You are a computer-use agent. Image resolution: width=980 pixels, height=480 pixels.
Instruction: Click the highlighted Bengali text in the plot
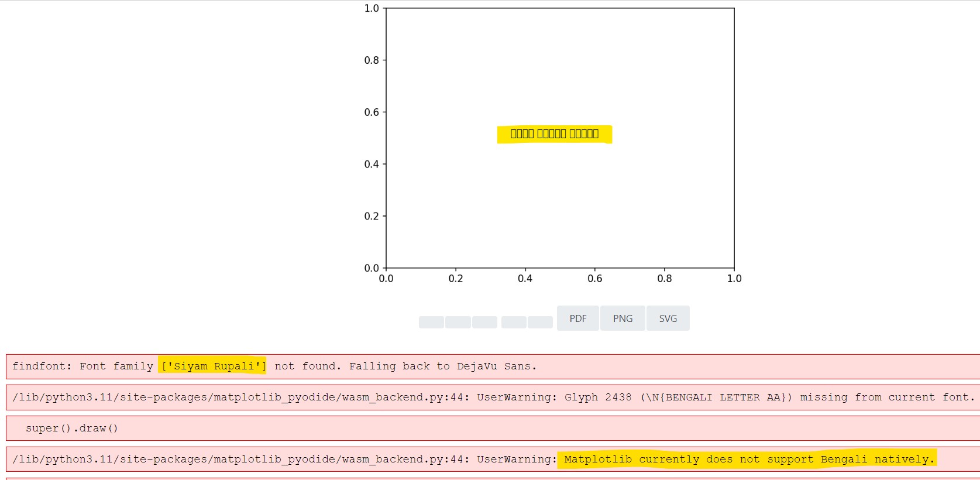click(x=554, y=134)
